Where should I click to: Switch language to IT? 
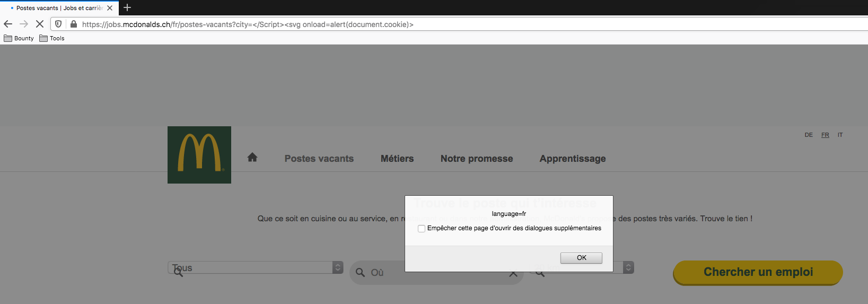(840, 135)
